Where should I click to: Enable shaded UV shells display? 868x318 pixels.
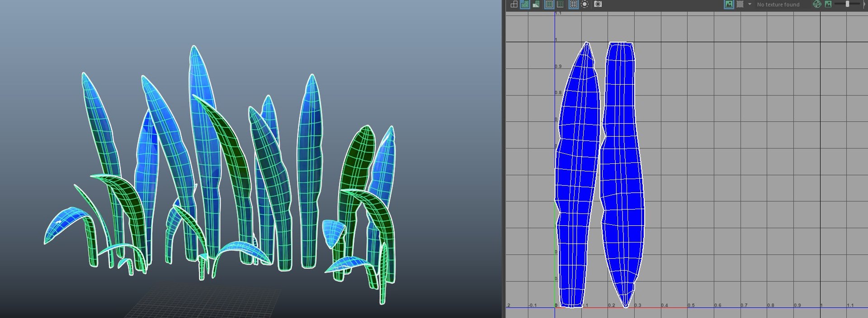click(x=525, y=4)
